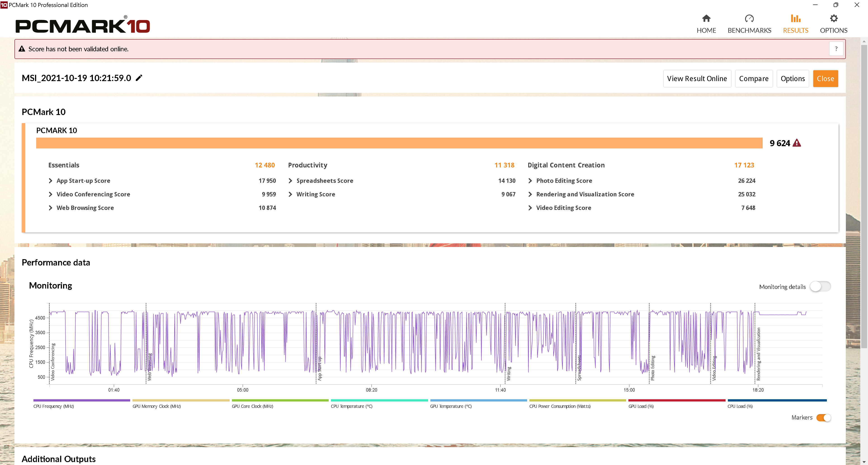This screenshot has height=465, width=868.
Task: Click result name MSI_2021-10-19 10:21:59.0
Action: [76, 78]
